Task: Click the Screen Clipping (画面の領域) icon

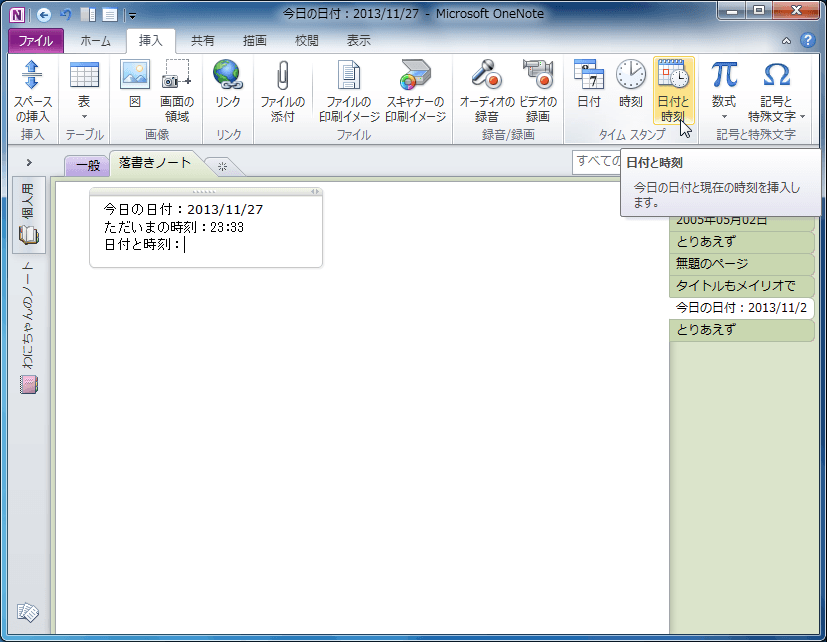Action: [177, 91]
